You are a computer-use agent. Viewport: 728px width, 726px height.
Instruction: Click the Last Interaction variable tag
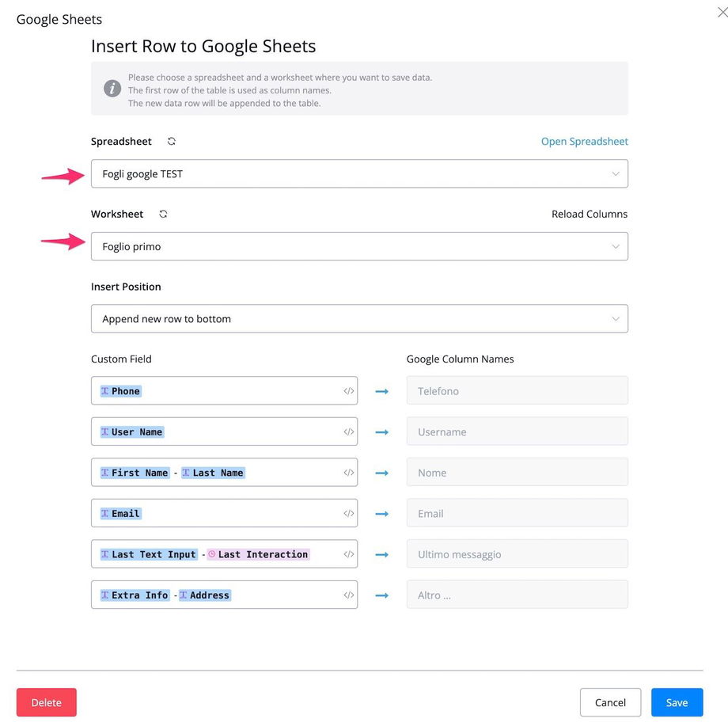click(258, 554)
